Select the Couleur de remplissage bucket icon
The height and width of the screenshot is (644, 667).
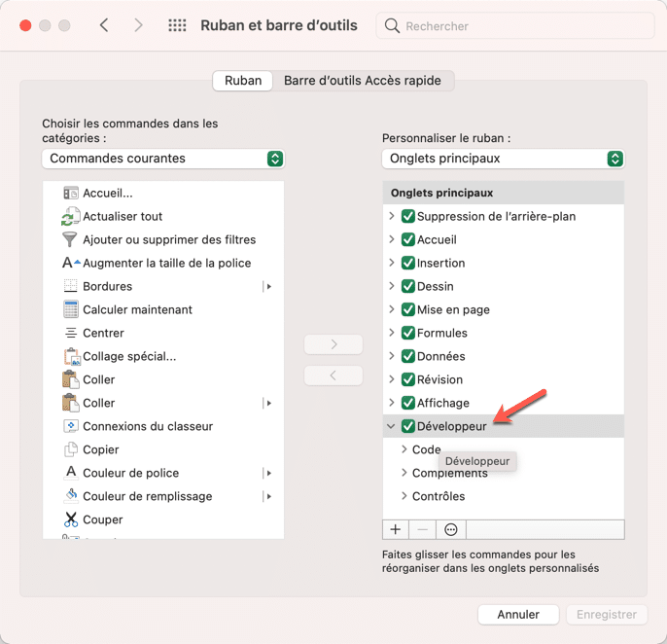(71, 495)
